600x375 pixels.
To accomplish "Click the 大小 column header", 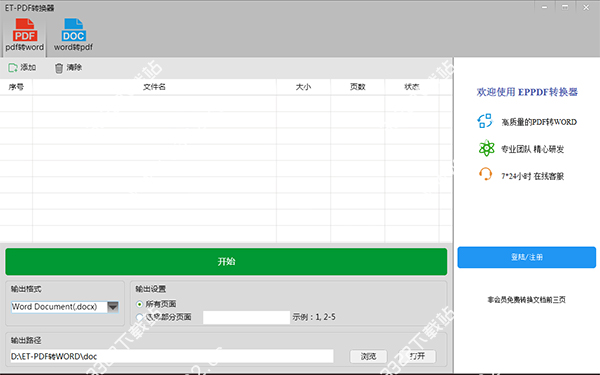I will coord(303,87).
